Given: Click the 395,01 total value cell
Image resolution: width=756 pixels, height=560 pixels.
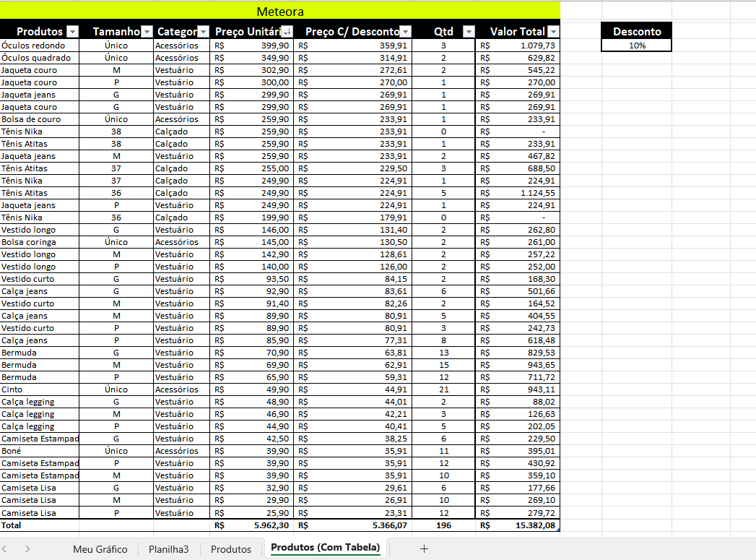Looking at the screenshot, I should (517, 451).
